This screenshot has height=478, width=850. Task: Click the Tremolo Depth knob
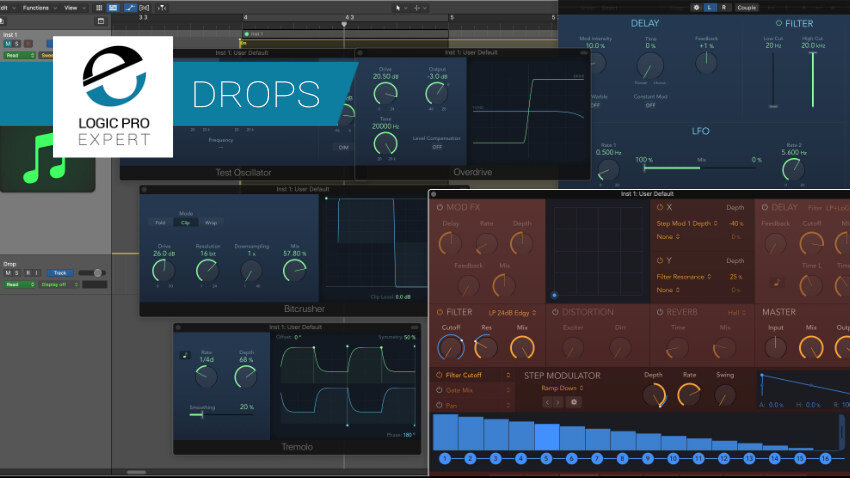coord(245,377)
